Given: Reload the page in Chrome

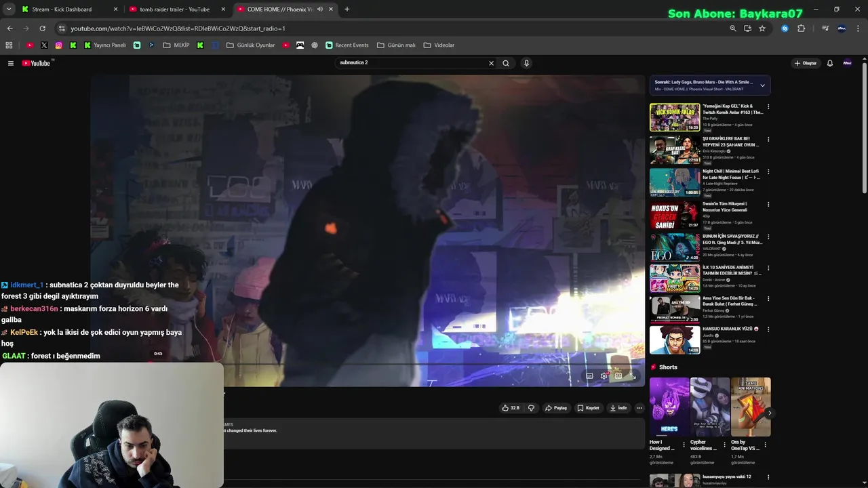Looking at the screenshot, I should (42, 28).
